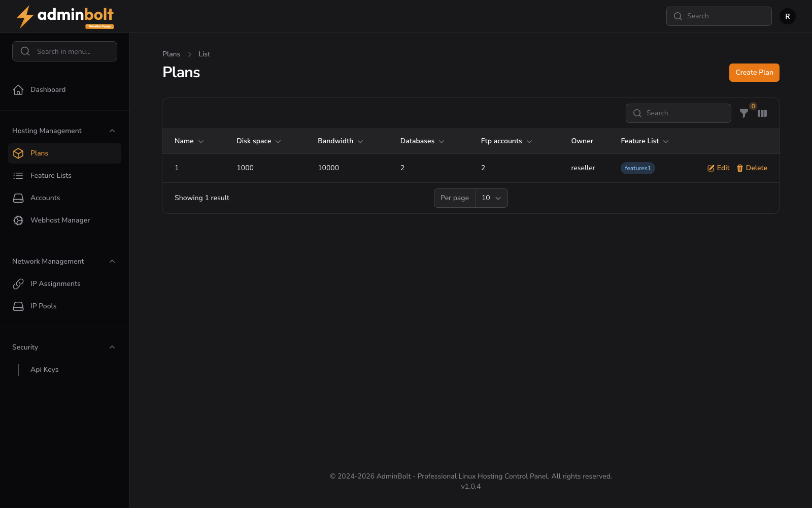The height and width of the screenshot is (508, 812).
Task: Click the 10000 bandwidth cell
Action: pyautogui.click(x=328, y=168)
